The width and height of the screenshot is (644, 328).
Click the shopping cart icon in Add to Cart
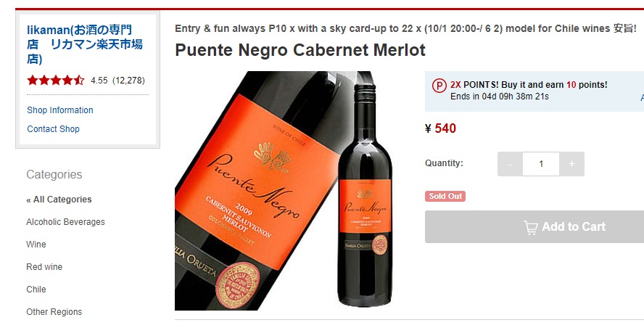coord(531,228)
